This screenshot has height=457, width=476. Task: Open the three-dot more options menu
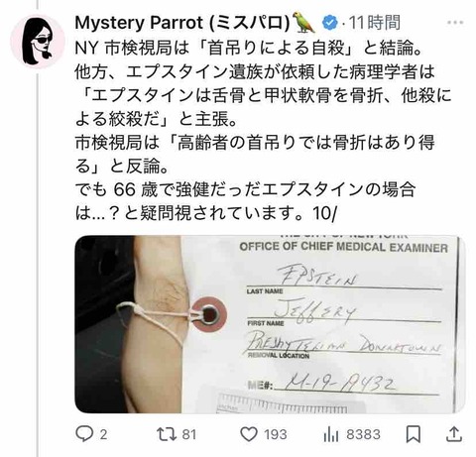455,23
